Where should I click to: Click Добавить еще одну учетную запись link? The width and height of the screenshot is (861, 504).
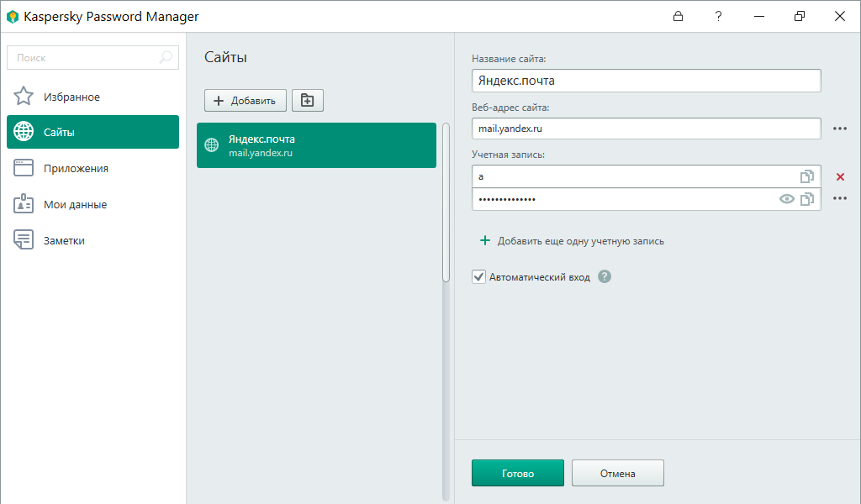point(574,240)
